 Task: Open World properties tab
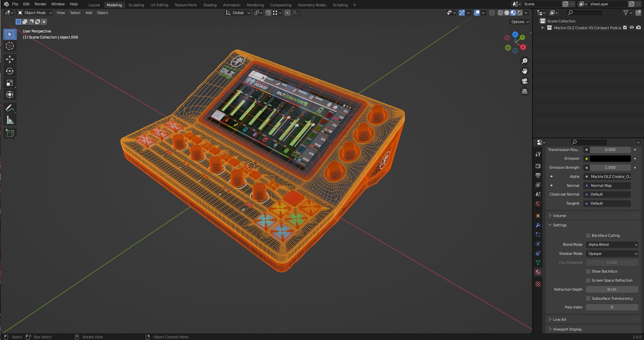538,204
